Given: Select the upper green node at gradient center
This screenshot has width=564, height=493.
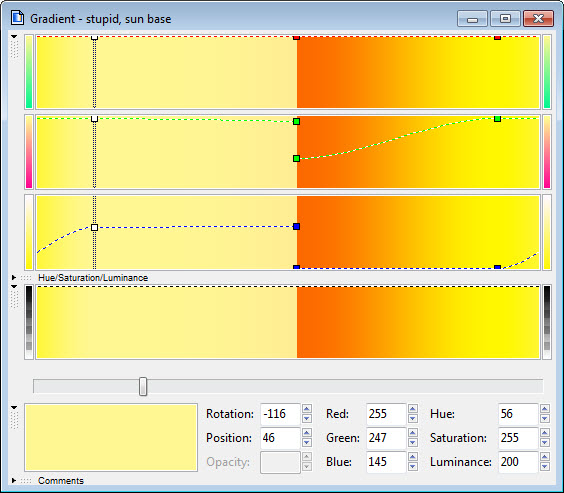Looking at the screenshot, I should tap(296, 122).
